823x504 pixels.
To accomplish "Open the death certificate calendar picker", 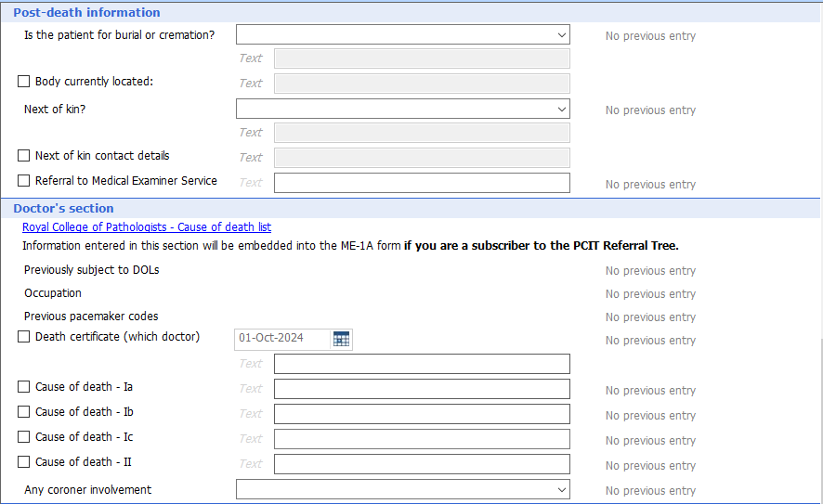I will click(341, 339).
